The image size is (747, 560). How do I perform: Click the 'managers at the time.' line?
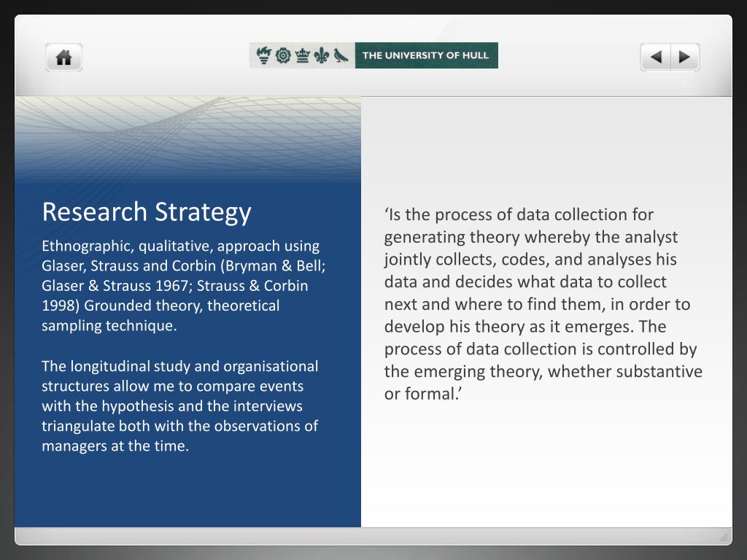pyautogui.click(x=115, y=446)
